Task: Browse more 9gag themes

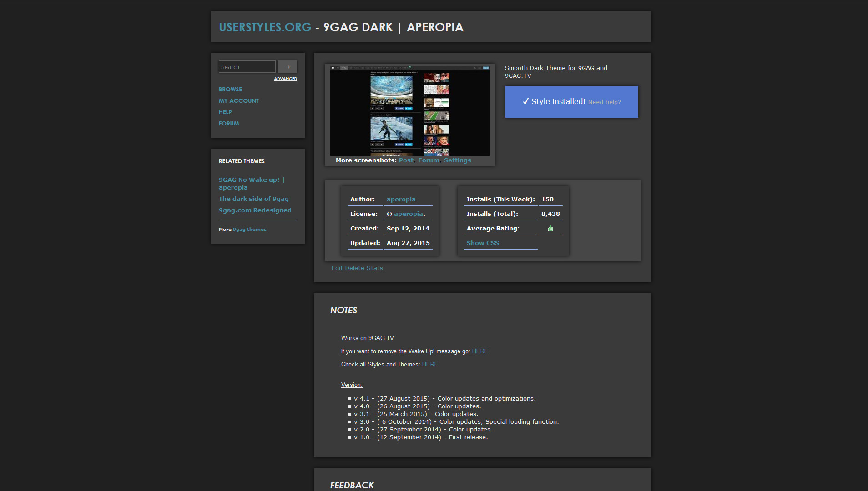Action: click(250, 229)
